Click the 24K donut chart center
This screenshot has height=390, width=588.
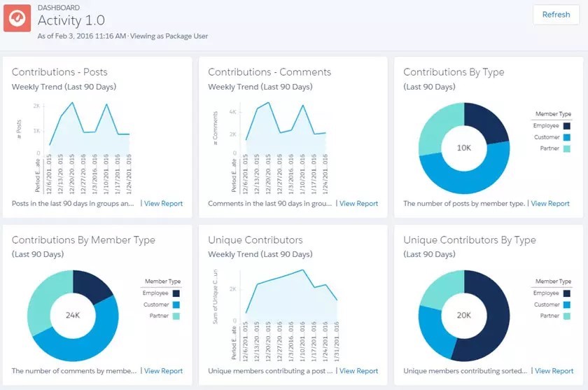[73, 315]
